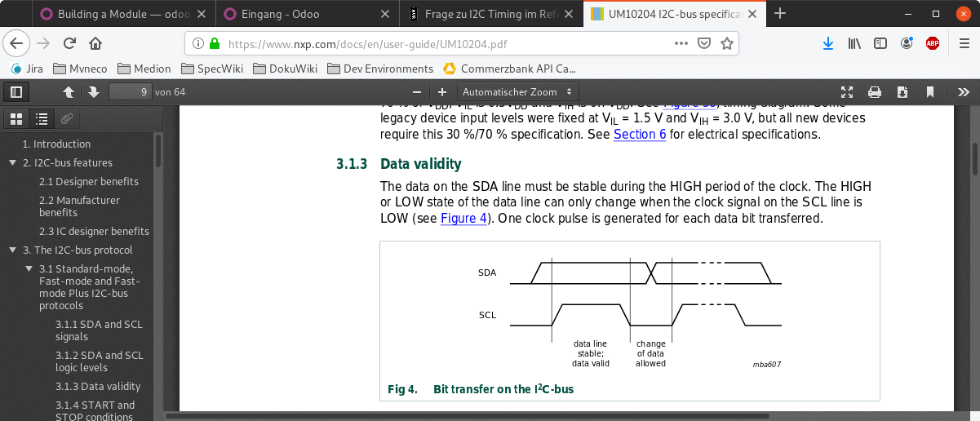
Task: Open outline item '2.3 IC designer benefits'
Action: tap(94, 231)
